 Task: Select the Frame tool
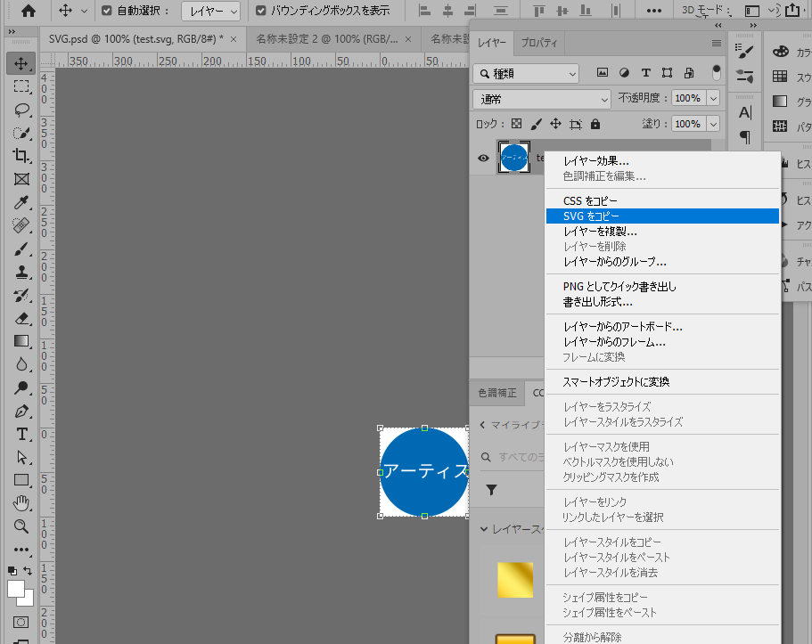tap(21, 179)
